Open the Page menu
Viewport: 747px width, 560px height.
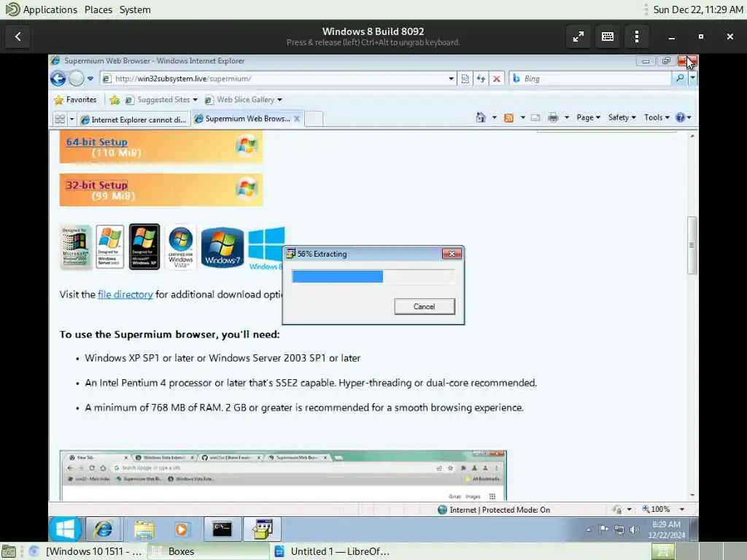[x=588, y=117]
